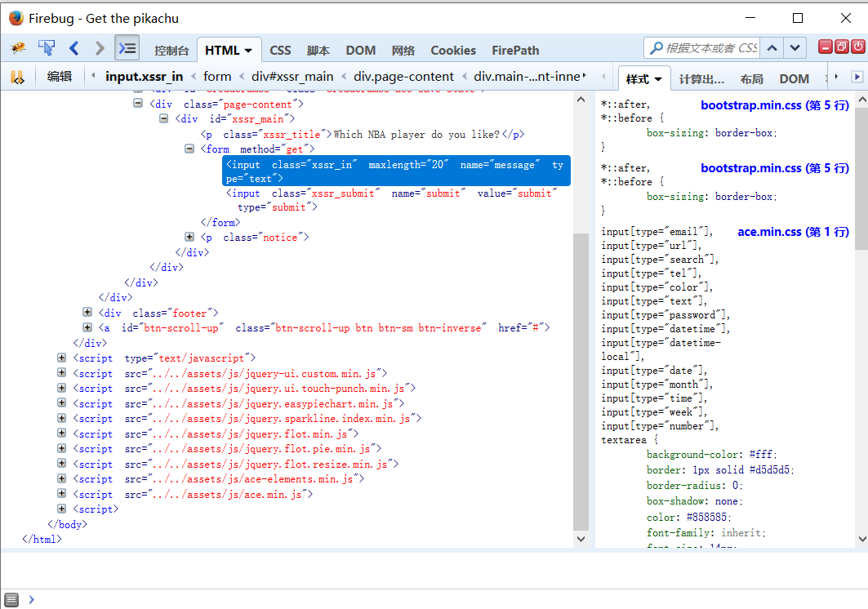The image size is (868, 609).
Task: Collapse the div class page-content node
Action: click(x=138, y=103)
